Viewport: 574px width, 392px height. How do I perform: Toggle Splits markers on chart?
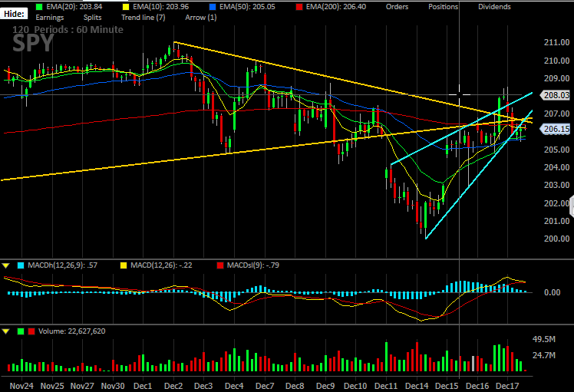tap(92, 17)
